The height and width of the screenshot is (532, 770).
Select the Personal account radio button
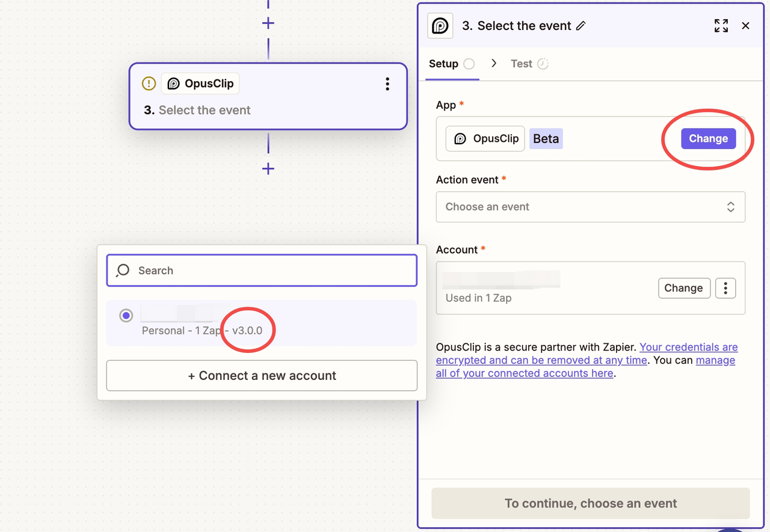[126, 316]
